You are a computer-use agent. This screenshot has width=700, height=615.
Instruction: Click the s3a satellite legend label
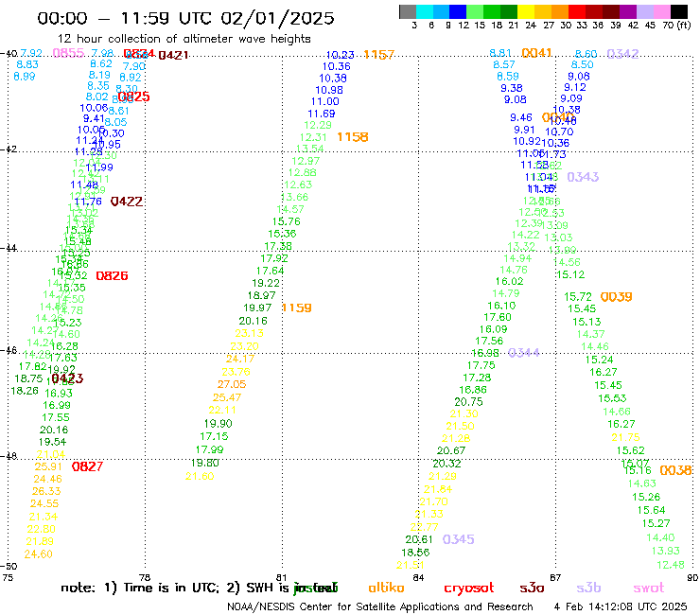[x=532, y=588]
